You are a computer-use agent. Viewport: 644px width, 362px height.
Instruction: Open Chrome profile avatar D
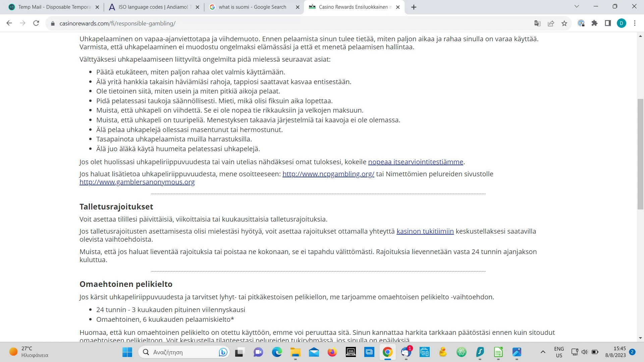coord(621,23)
